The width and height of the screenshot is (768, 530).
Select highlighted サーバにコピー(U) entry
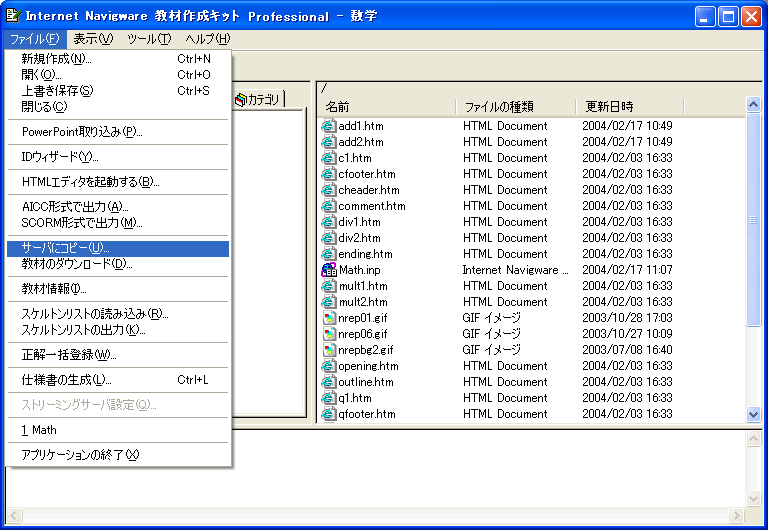(x=118, y=248)
